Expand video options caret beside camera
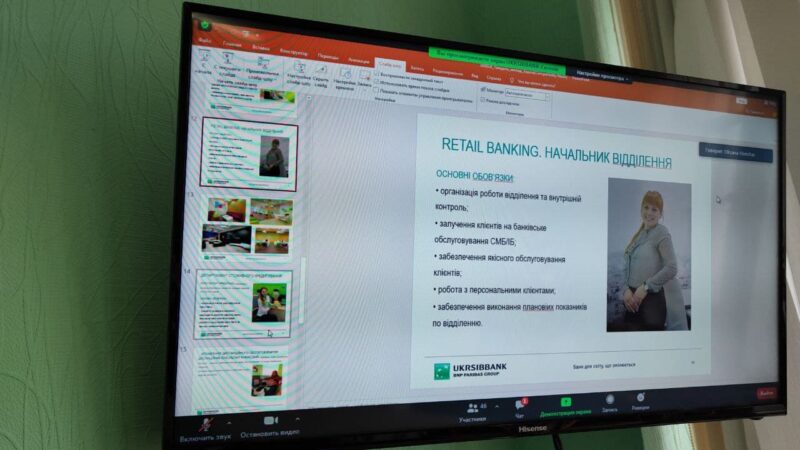800x450 pixels. pos(297,419)
